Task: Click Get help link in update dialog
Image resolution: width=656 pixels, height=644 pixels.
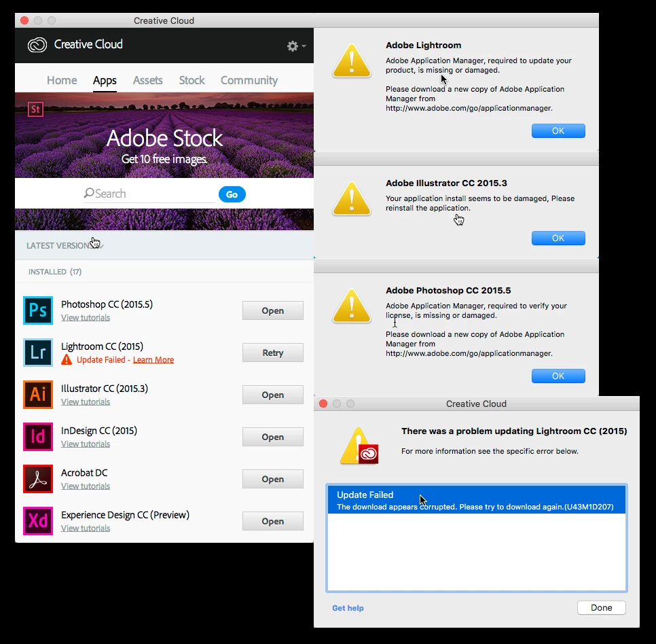Action: click(348, 608)
